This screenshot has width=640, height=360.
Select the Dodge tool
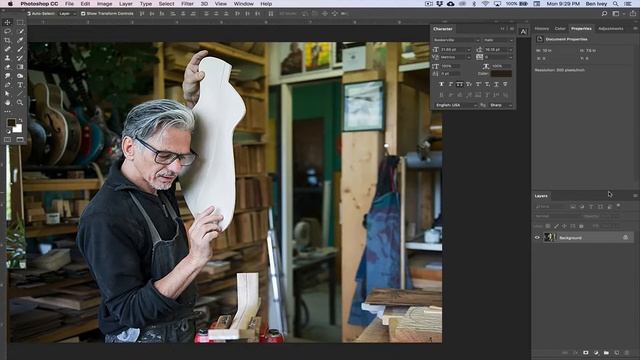point(20,76)
